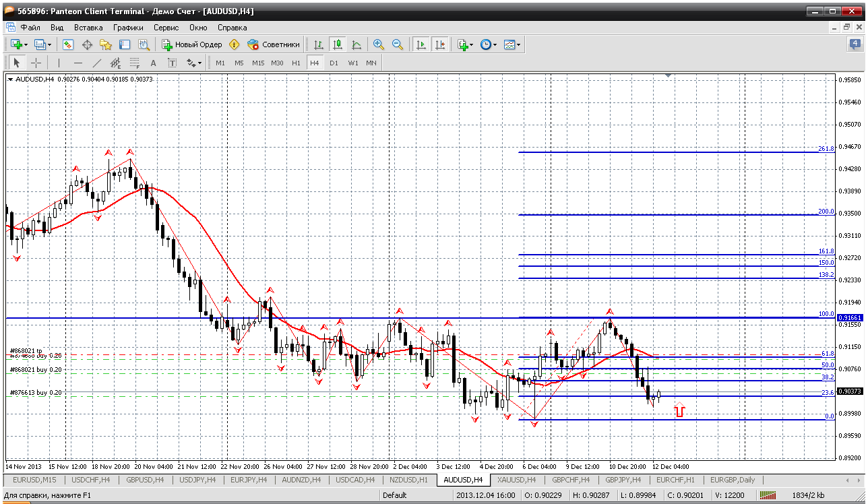Select the trendline drawing tool
The width and height of the screenshot is (868, 504).
[97, 63]
